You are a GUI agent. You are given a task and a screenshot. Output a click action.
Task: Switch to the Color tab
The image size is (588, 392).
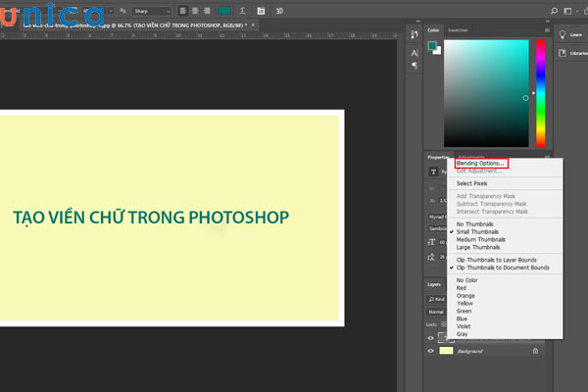click(433, 30)
